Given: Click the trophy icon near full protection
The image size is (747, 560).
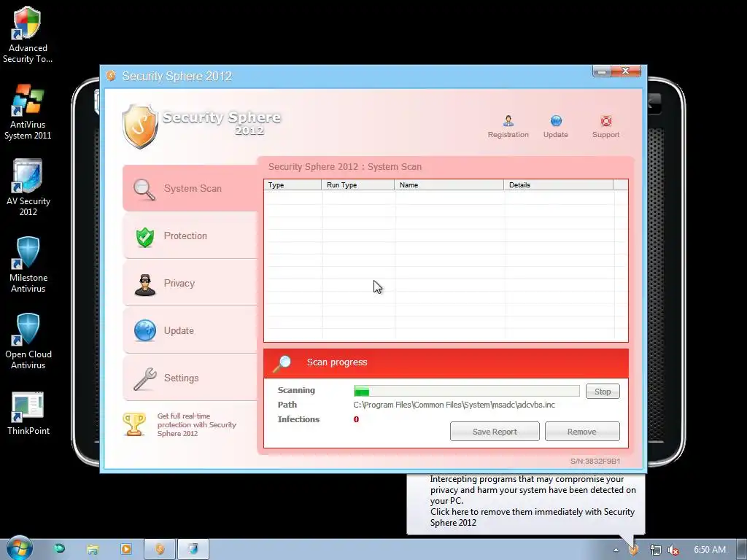Looking at the screenshot, I should click(x=134, y=424).
